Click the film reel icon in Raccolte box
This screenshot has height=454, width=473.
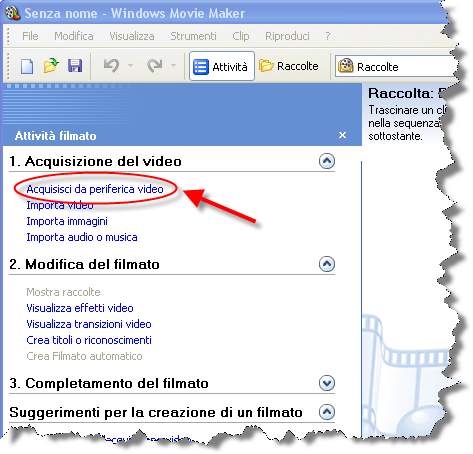coord(345,65)
